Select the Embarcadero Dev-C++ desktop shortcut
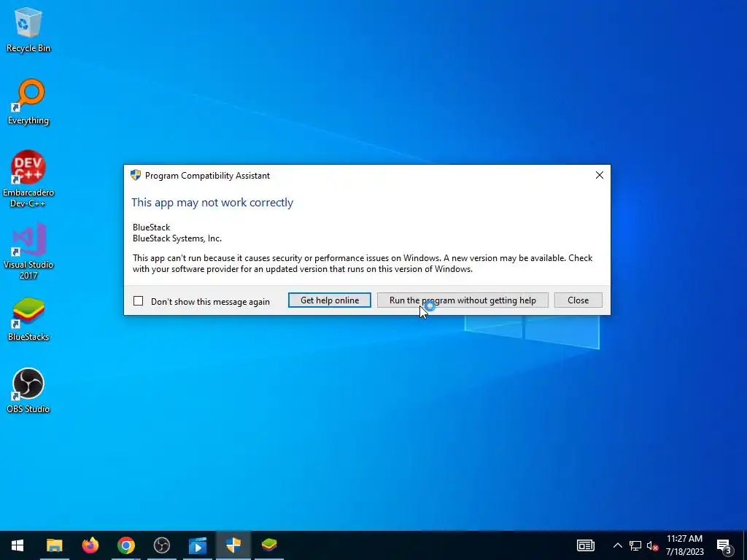Image resolution: width=747 pixels, height=560 pixels. [28, 179]
